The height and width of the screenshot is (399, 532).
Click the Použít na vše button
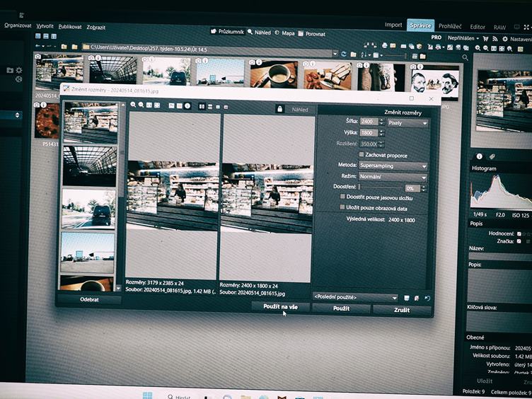(x=280, y=307)
